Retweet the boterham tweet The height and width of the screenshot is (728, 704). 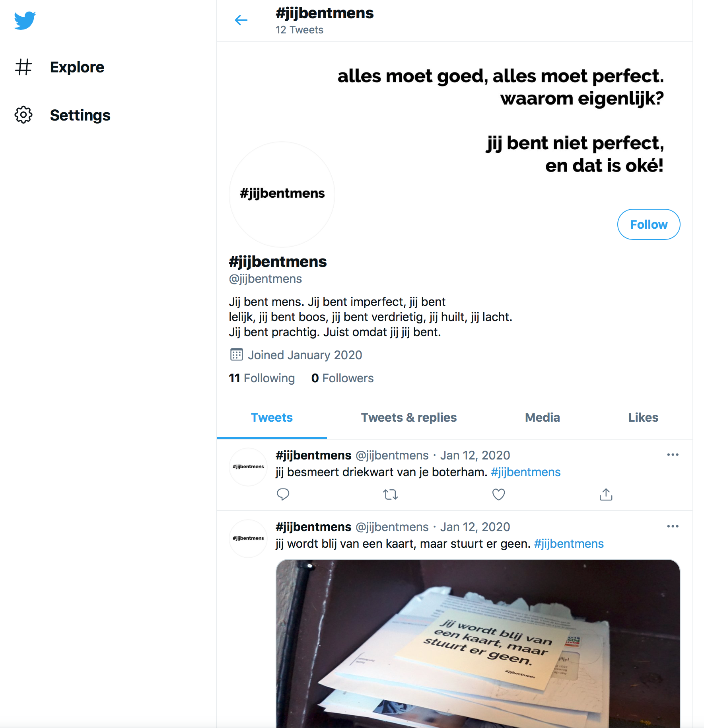pos(390,494)
